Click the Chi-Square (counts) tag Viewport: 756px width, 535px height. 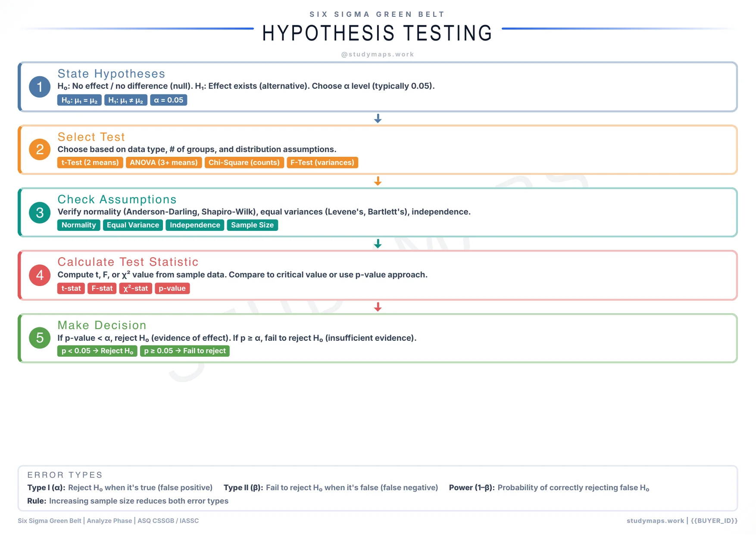[x=244, y=162]
